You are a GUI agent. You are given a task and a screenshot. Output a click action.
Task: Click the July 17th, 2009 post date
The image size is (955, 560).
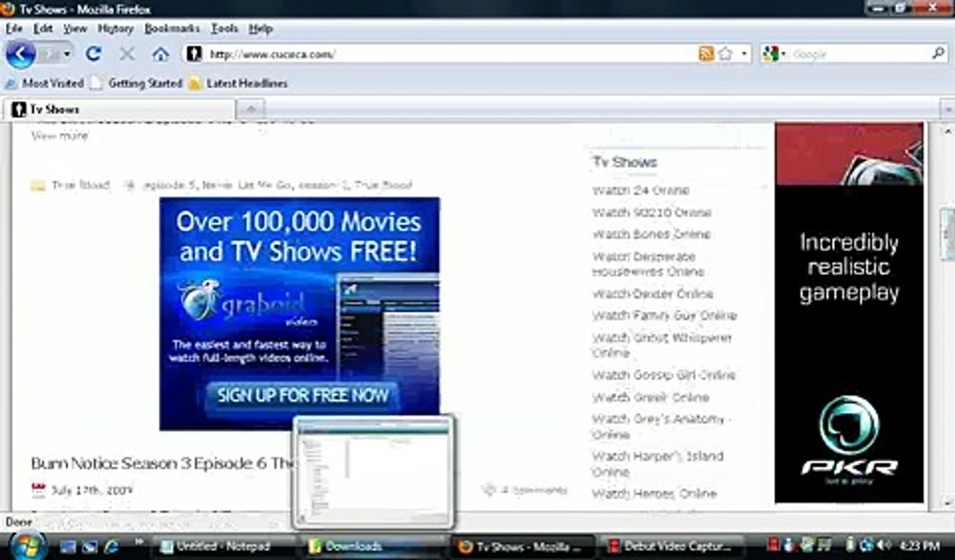92,490
